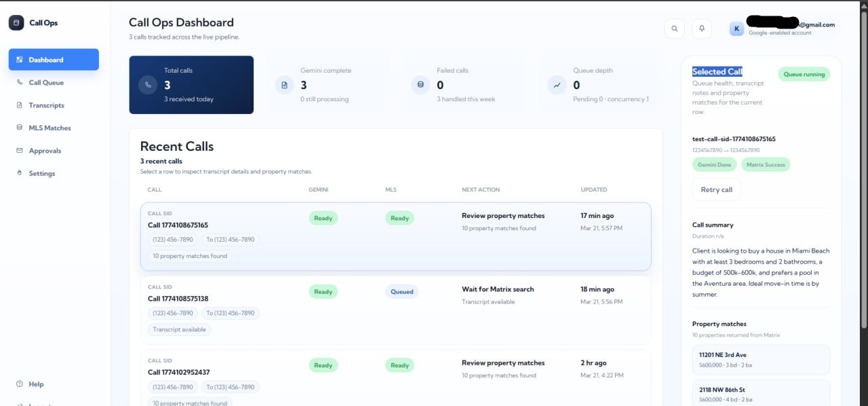This screenshot has height=406, width=868.
Task: Click the Queued MLS badge
Action: click(402, 291)
